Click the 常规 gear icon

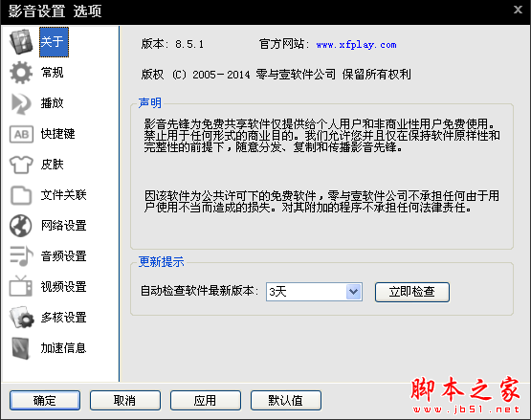click(21, 73)
